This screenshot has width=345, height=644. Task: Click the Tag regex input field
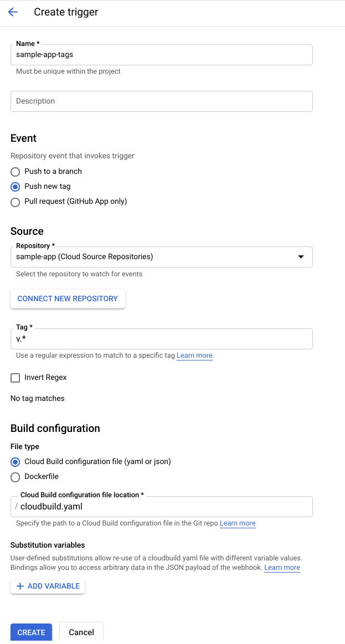tap(161, 339)
